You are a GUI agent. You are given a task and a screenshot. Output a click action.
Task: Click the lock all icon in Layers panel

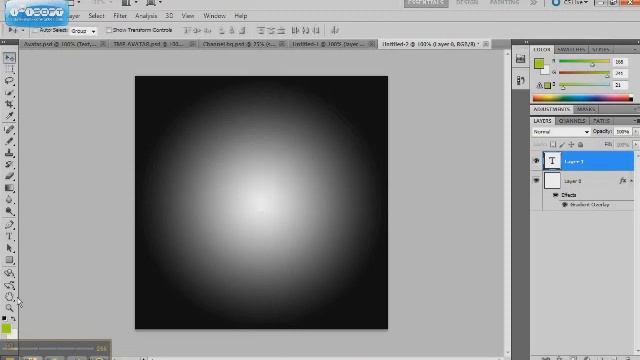tap(580, 144)
